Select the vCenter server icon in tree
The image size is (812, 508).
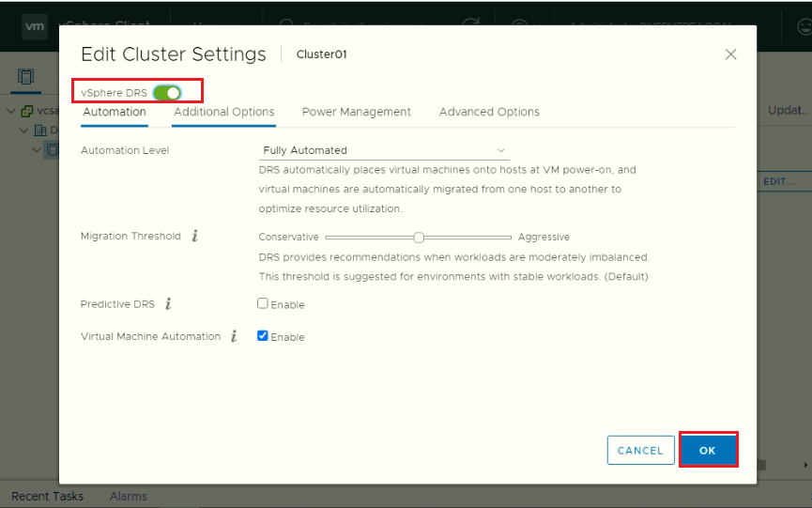coord(27,111)
